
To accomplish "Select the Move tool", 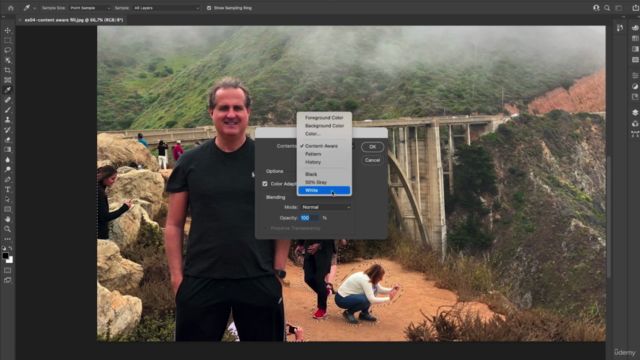I will pyautogui.click(x=7, y=31).
